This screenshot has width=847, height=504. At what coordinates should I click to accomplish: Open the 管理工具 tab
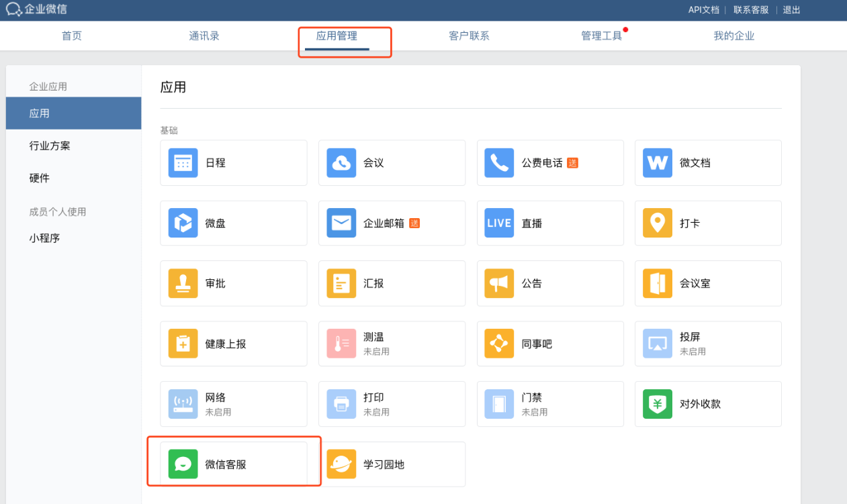(601, 36)
